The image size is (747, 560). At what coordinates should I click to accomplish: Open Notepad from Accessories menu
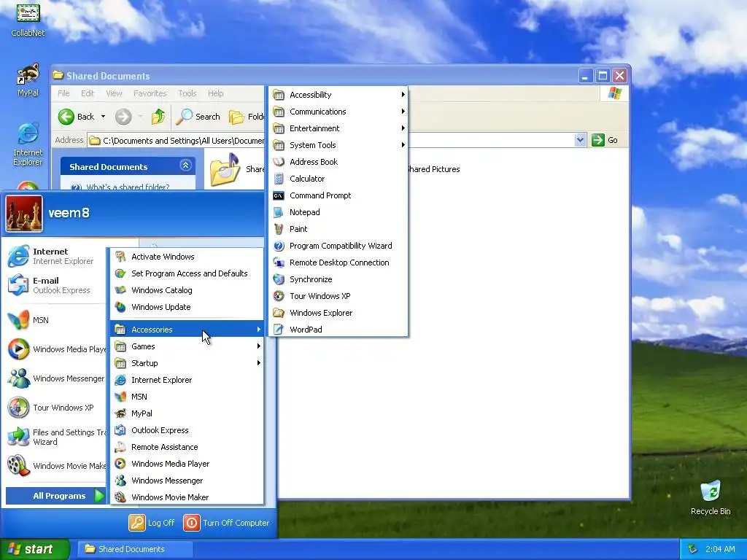[338, 212]
